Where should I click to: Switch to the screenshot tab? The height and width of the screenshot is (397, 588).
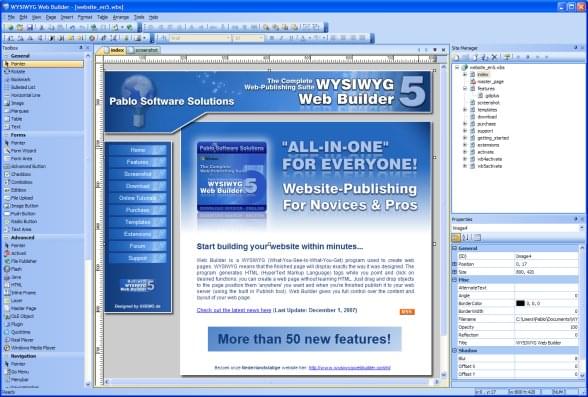pos(144,50)
